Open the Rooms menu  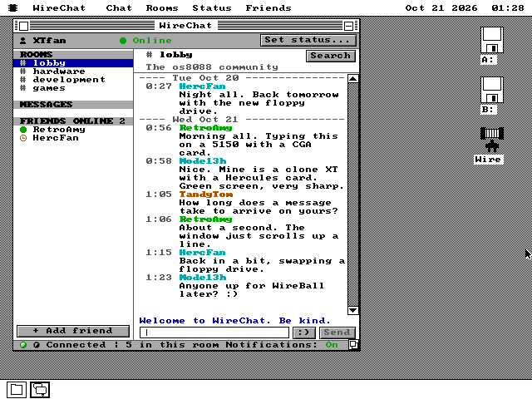[162, 7]
